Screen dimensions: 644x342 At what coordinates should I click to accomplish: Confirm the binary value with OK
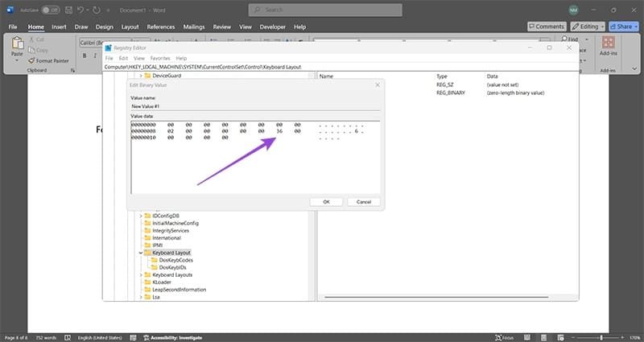click(326, 202)
